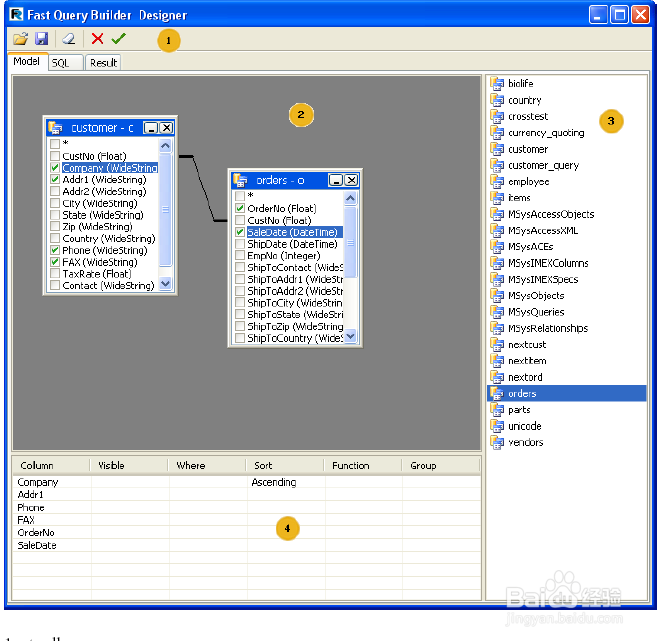Click customer field list scroll up arrow

(165, 146)
